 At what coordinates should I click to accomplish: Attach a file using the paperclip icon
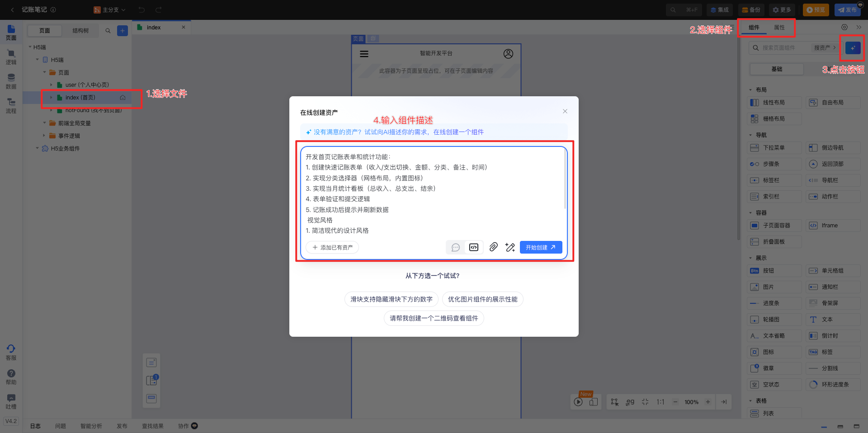tap(493, 247)
